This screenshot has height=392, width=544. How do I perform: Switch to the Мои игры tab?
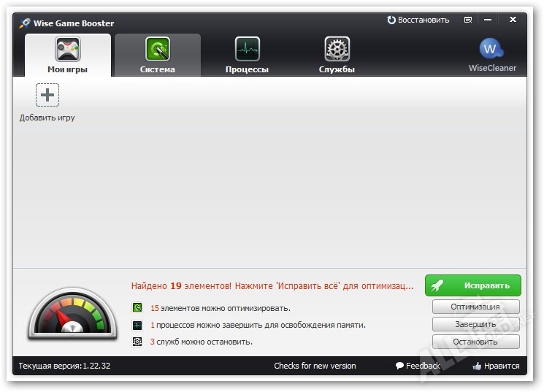[68, 55]
